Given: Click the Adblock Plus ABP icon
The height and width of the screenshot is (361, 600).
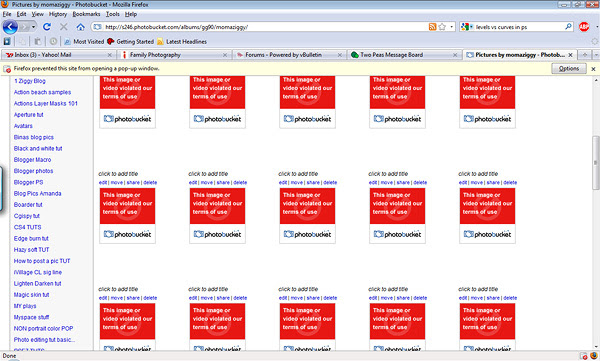Looking at the screenshot, I should (584, 27).
